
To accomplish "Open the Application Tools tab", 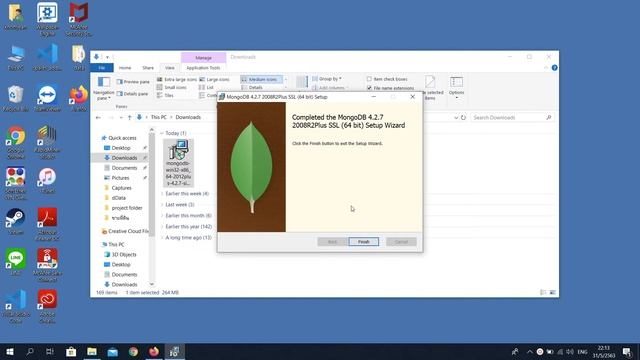I will [203, 68].
